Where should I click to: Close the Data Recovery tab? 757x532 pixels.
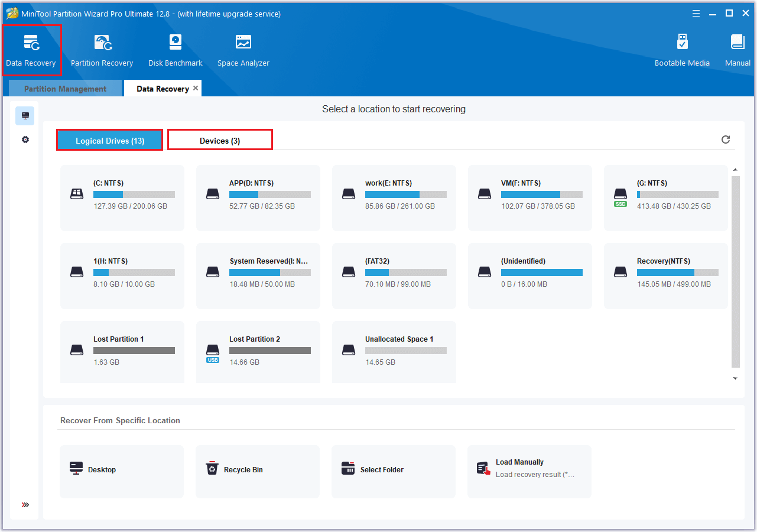pos(196,88)
